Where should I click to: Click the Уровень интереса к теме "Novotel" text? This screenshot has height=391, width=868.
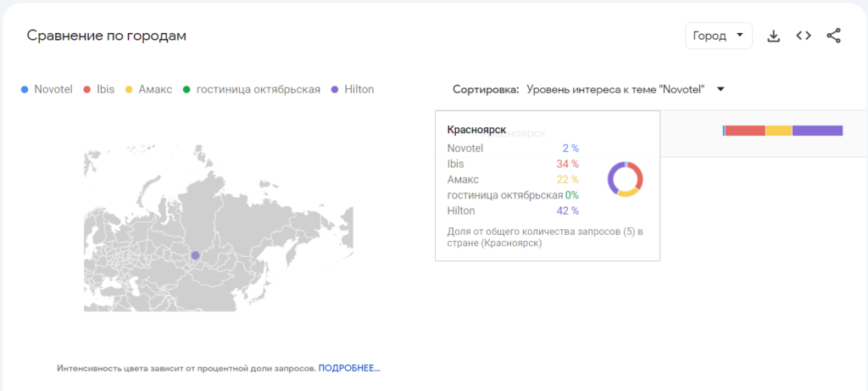[x=615, y=89]
